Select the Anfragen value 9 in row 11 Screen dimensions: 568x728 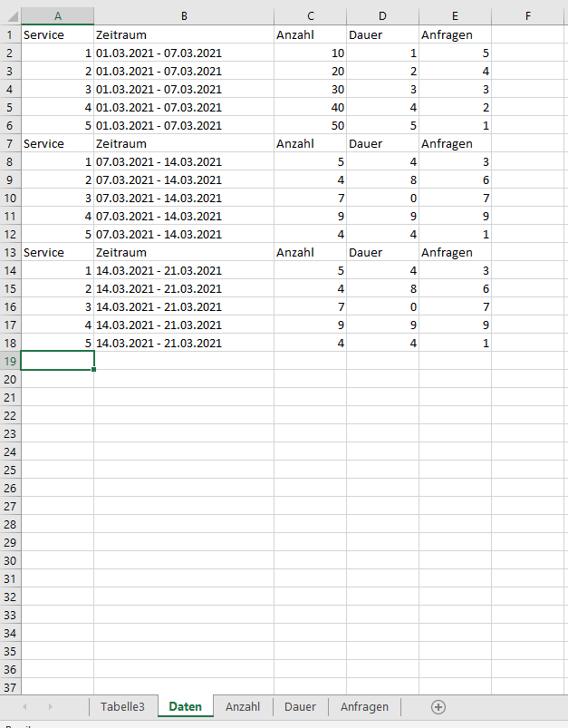(455, 216)
